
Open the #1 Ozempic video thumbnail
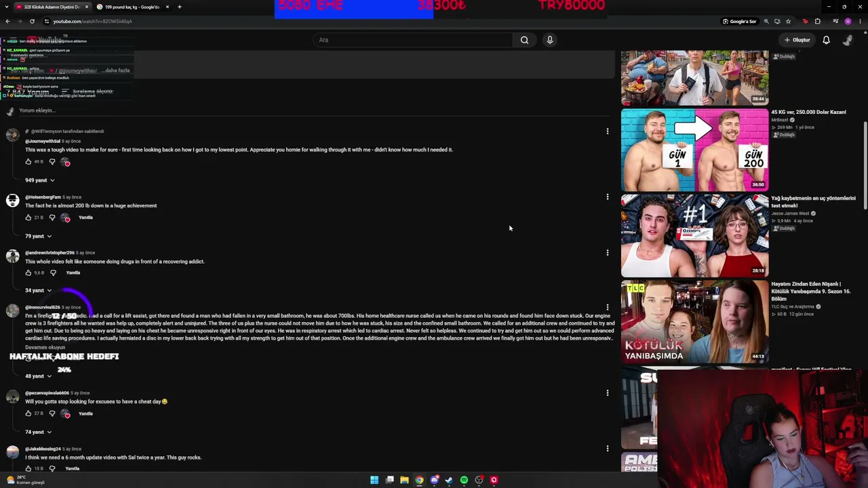tap(694, 236)
